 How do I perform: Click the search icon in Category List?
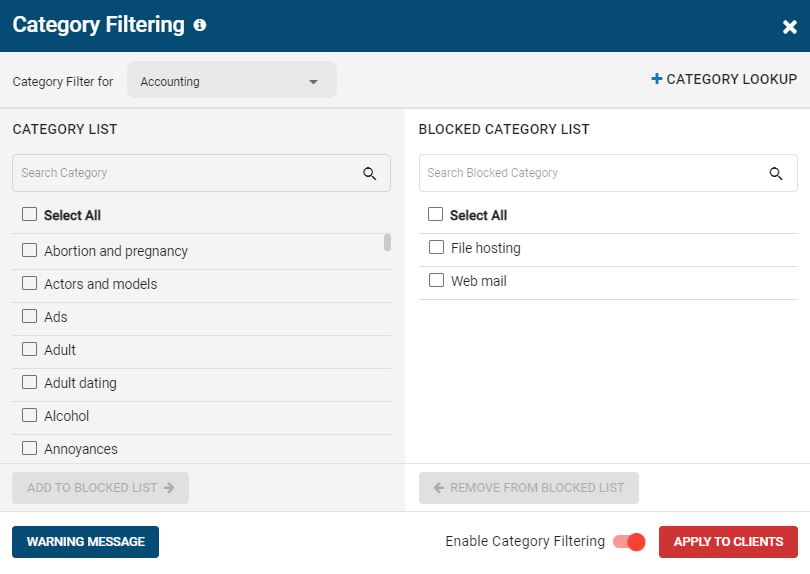[370, 173]
